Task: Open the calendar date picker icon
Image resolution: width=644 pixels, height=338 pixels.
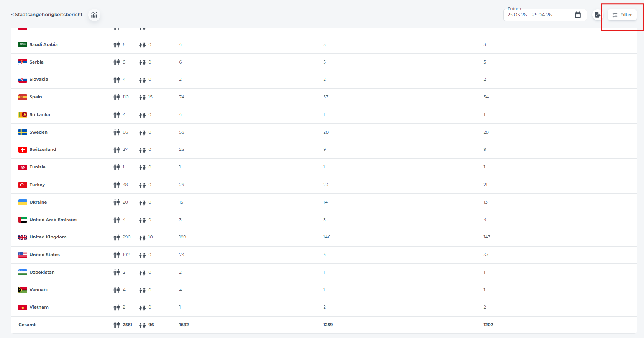Action: click(578, 15)
